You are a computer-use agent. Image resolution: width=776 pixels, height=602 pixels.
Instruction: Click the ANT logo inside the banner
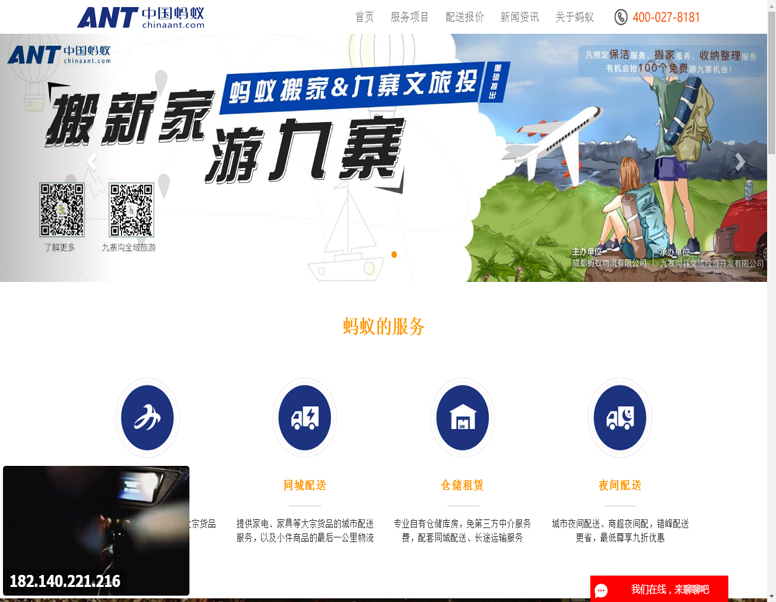pos(59,54)
